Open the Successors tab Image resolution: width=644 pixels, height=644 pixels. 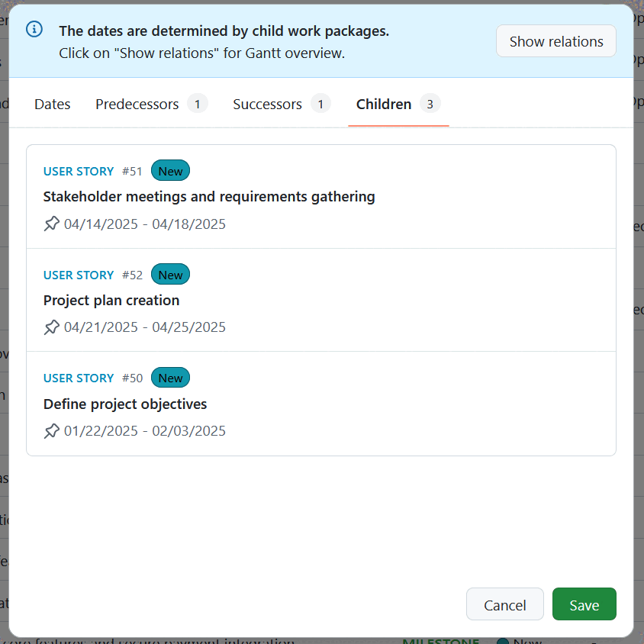pyautogui.click(x=268, y=103)
